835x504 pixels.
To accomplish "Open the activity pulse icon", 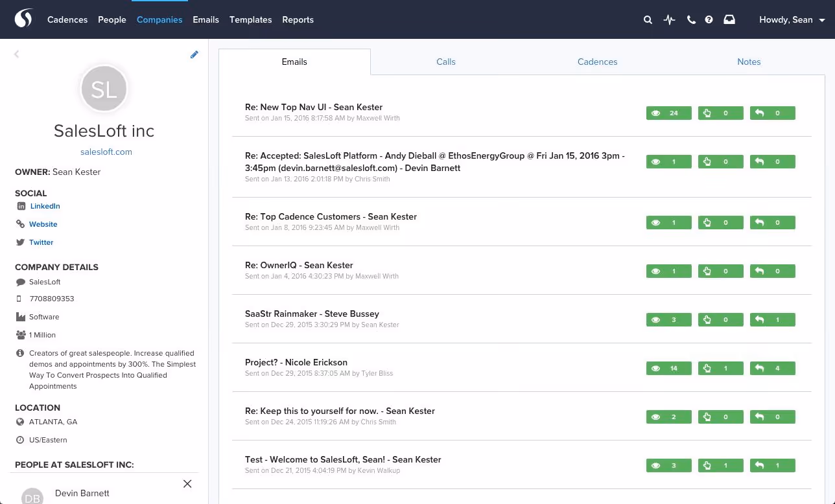I will (670, 20).
